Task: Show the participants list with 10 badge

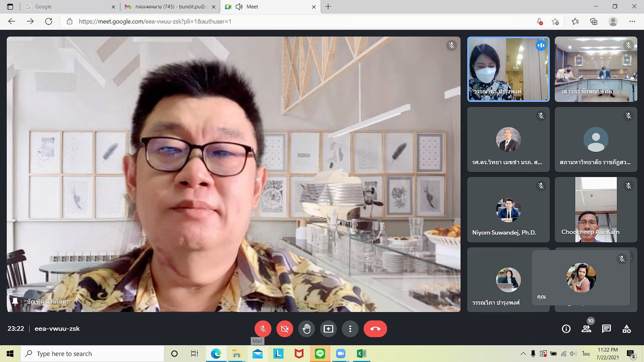Action: point(586,329)
